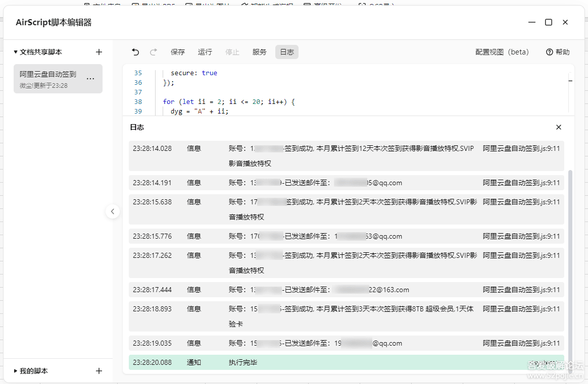
Task: Select log entry at 23:28:18.893
Action: tap(347, 316)
